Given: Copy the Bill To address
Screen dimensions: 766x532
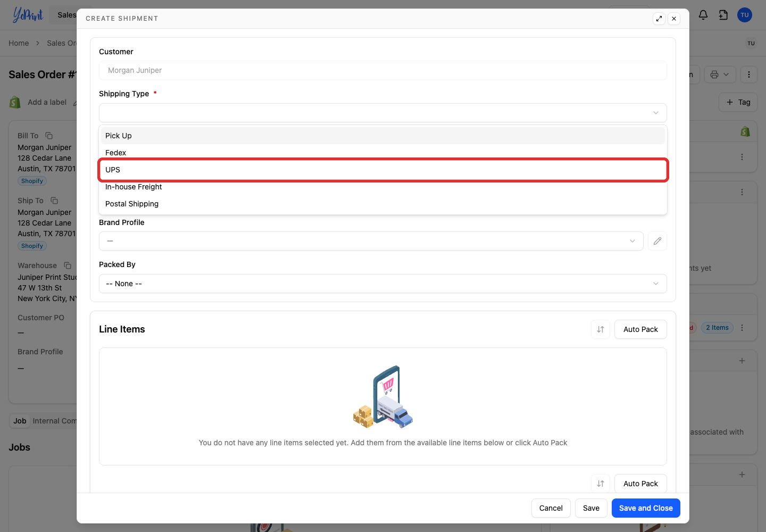Looking at the screenshot, I should click(x=49, y=136).
